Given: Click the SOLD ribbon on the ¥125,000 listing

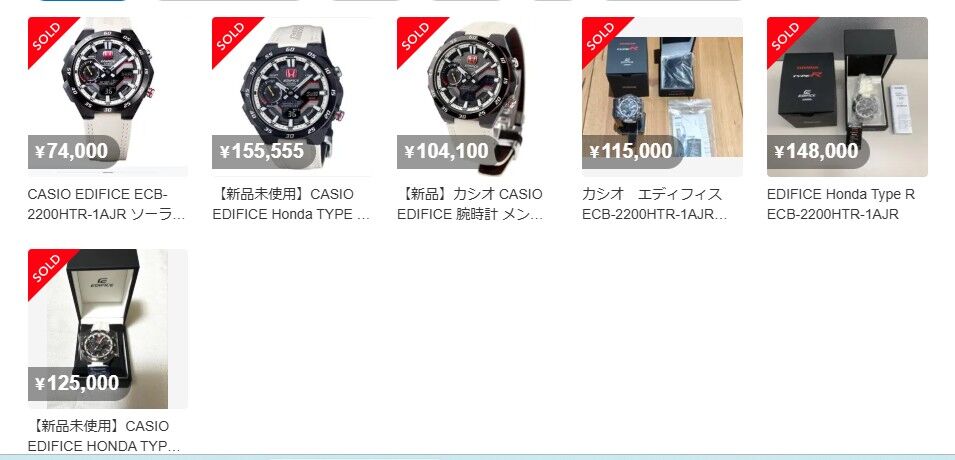Looking at the screenshot, I should pyautogui.click(x=46, y=267).
